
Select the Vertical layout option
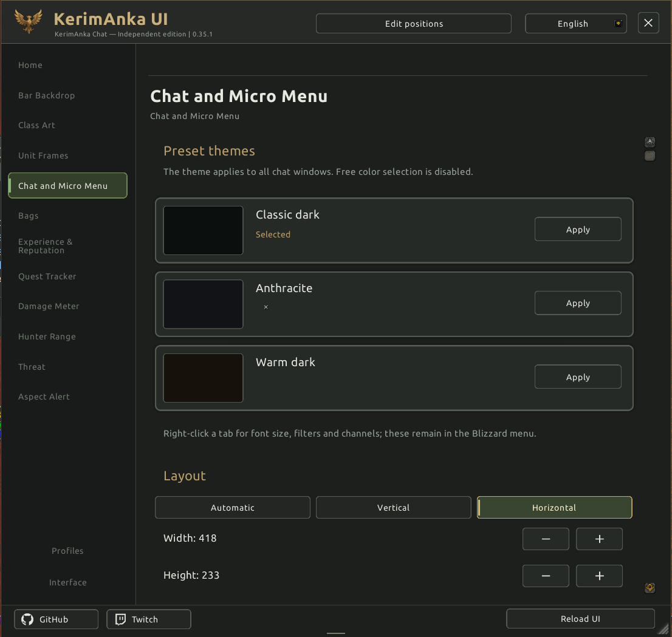(393, 508)
